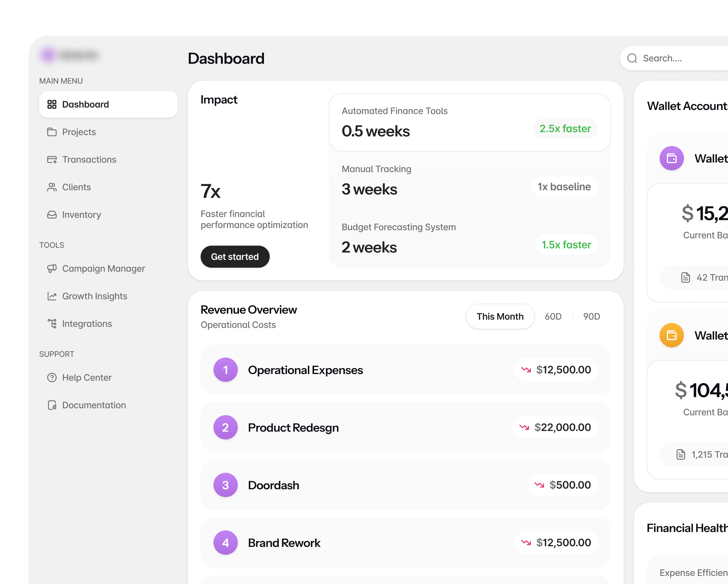
Task: Click the Campaign Manager megaphone icon
Action: [52, 268]
